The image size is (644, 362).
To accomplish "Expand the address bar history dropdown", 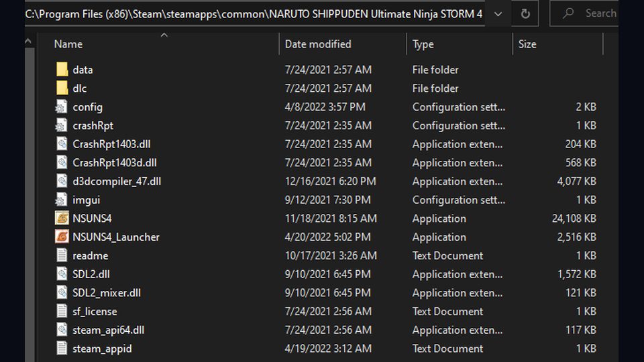I will (x=498, y=14).
